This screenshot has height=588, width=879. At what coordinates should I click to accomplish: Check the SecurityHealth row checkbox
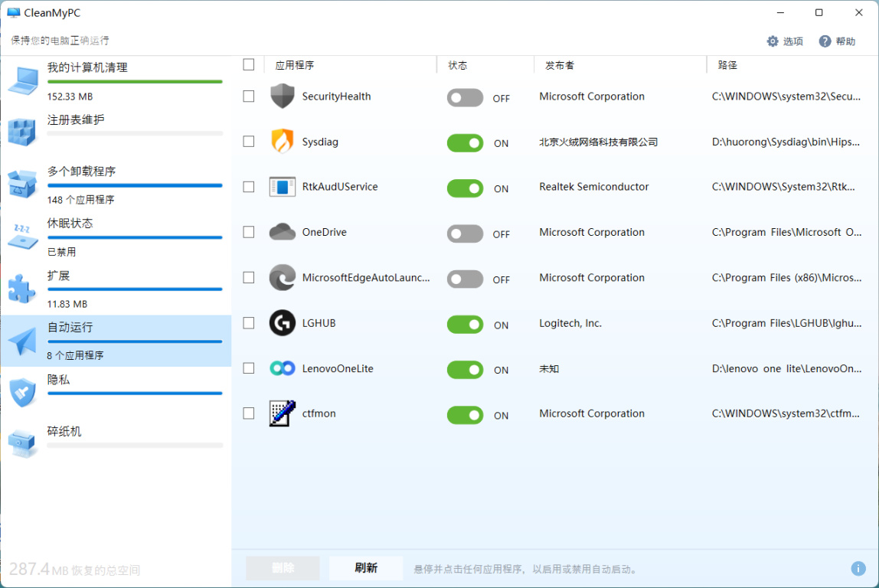[249, 96]
